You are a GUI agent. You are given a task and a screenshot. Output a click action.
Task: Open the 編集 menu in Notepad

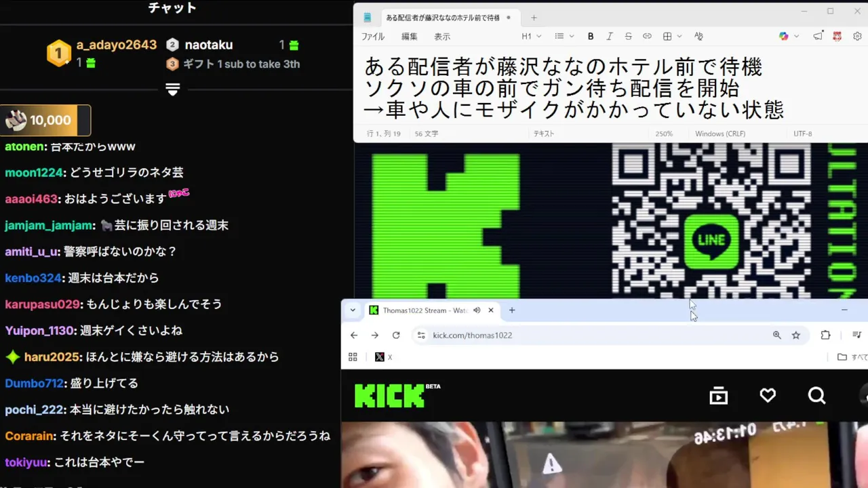click(410, 37)
